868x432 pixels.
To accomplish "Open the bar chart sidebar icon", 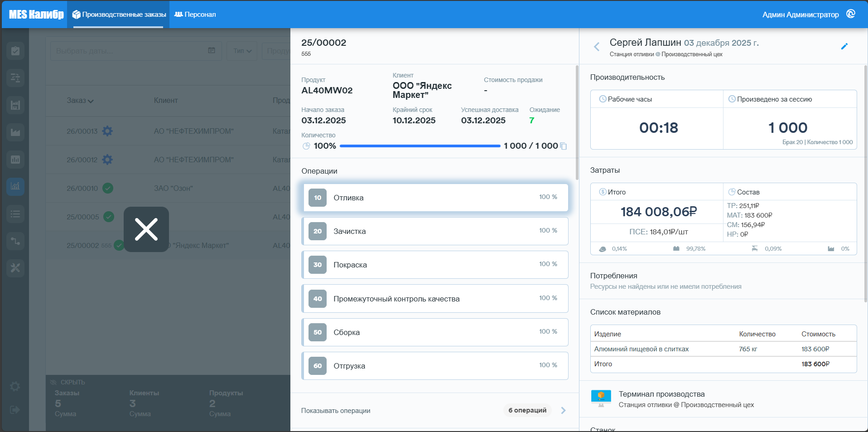I will [x=15, y=160].
